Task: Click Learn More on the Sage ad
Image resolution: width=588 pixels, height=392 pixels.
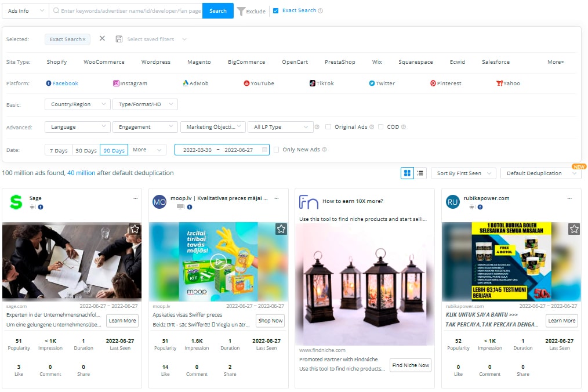Action: click(x=122, y=321)
